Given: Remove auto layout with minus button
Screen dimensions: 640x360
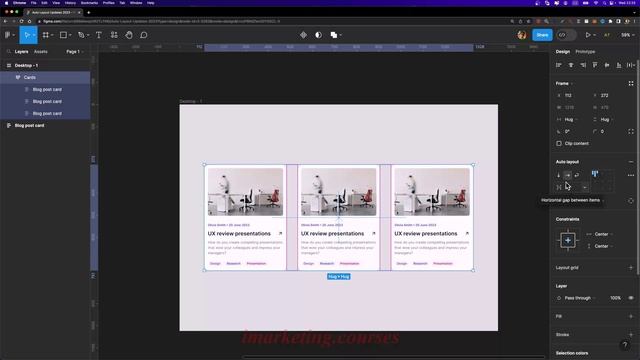Looking at the screenshot, I should click(x=631, y=162).
